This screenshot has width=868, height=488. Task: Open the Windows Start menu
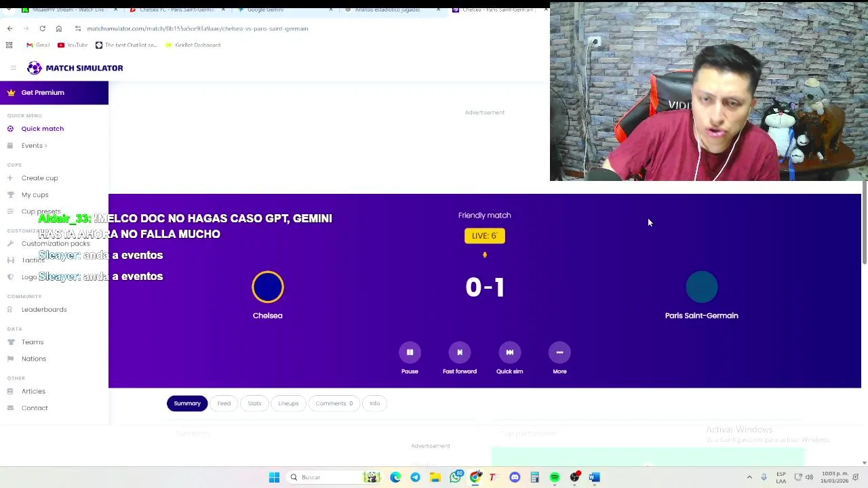(274, 477)
